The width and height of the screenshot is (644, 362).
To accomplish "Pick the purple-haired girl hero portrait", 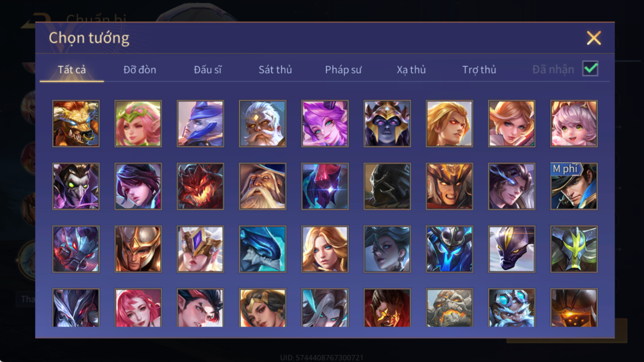I will 325,124.
